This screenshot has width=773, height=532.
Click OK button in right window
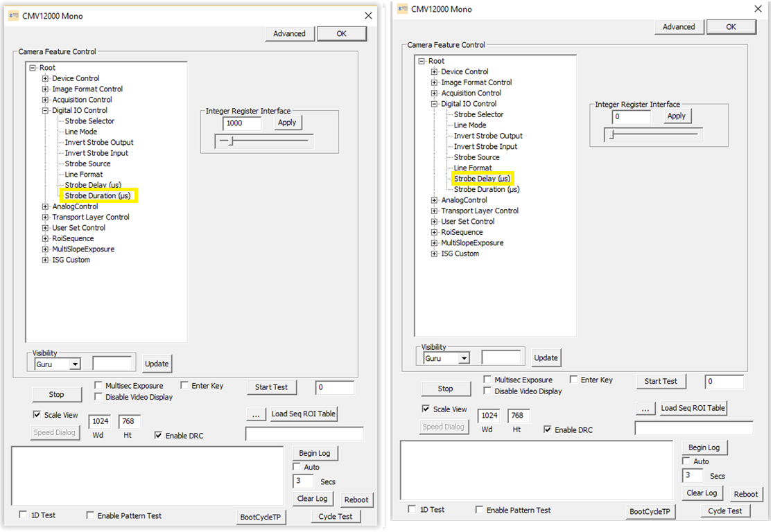click(731, 26)
